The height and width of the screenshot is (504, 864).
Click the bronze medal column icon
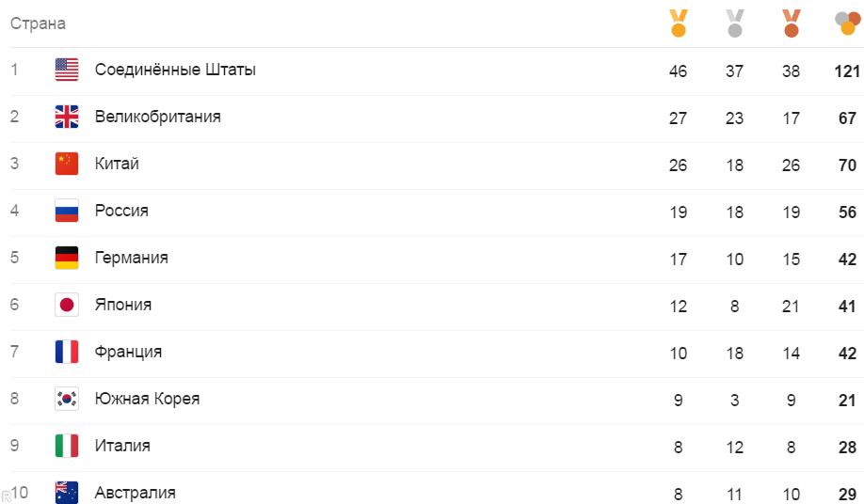791,24
